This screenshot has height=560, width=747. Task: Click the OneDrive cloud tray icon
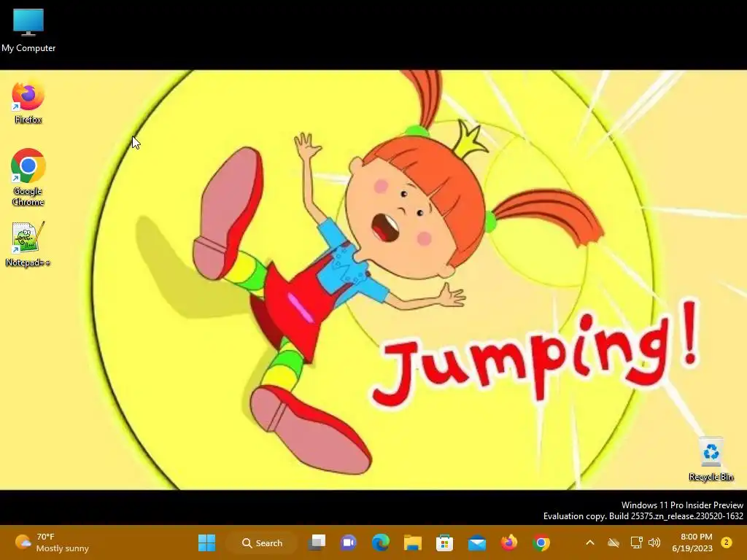click(614, 542)
